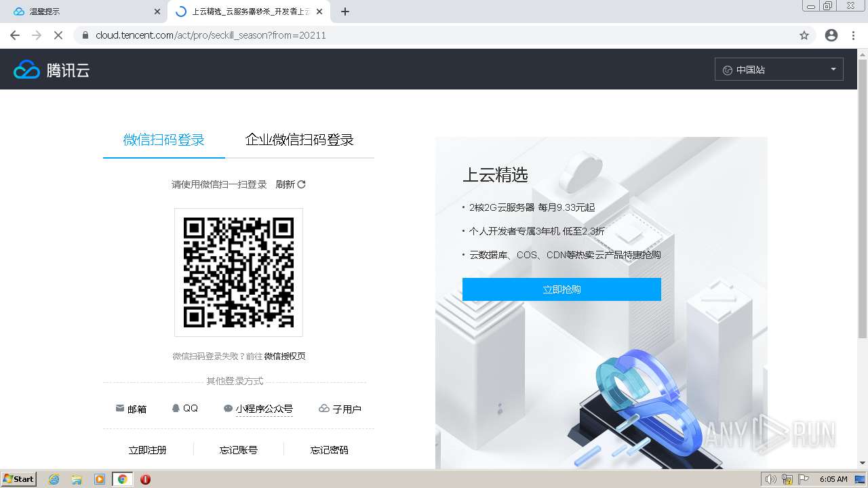This screenshot has width=868, height=488.
Task: Switch to 温馨提示 browser tab
Action: coord(83,12)
